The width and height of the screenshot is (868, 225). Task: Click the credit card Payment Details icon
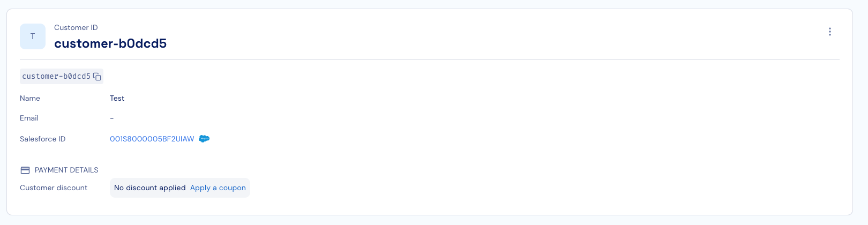[25, 170]
